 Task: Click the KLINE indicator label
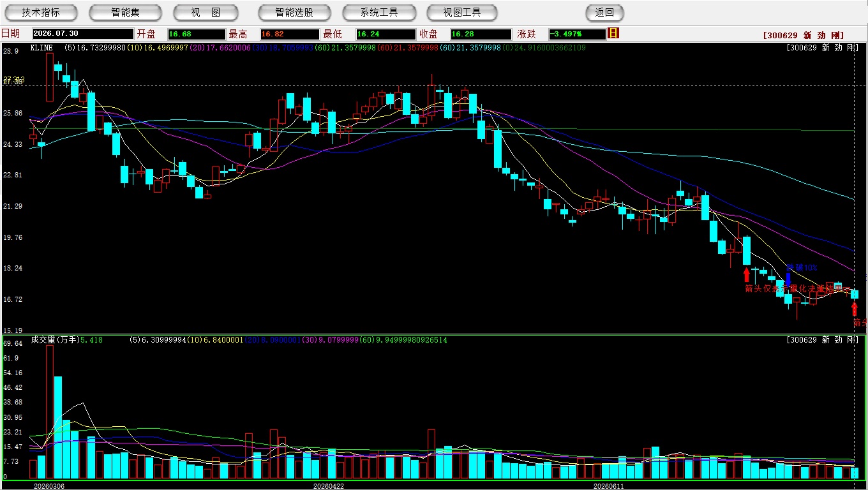[x=41, y=48]
